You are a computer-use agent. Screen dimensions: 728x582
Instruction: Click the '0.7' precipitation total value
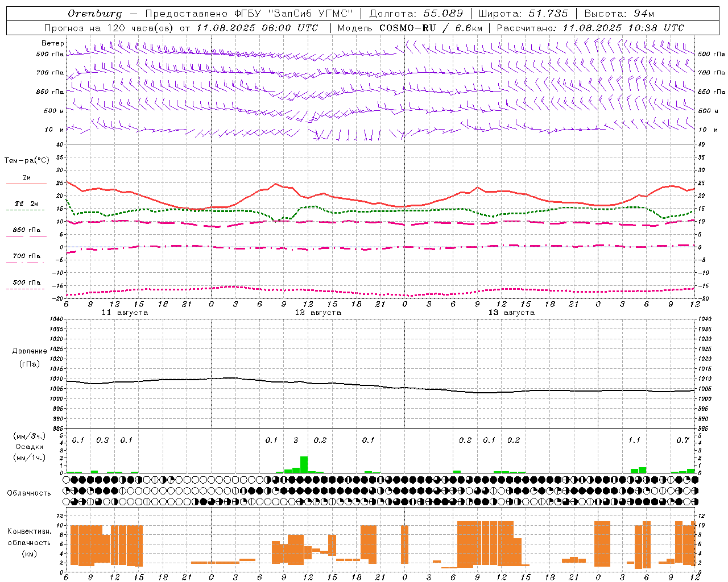(x=682, y=440)
